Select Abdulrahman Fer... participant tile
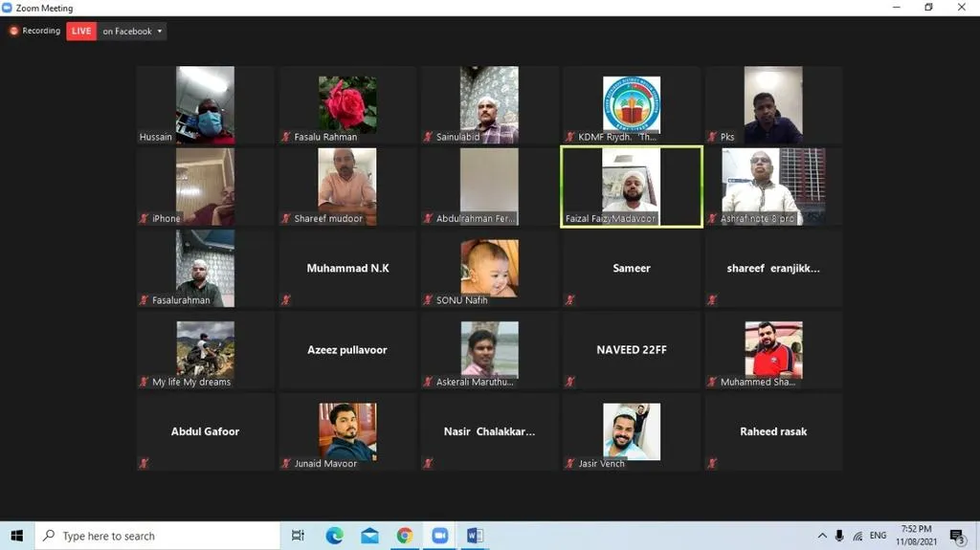980x550 pixels. pyautogui.click(x=489, y=187)
